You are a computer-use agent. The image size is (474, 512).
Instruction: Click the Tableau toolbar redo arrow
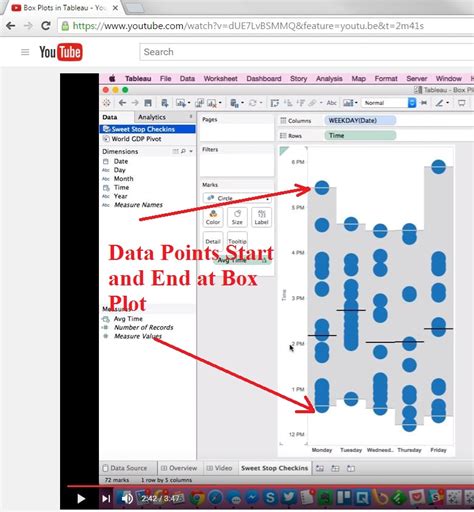135,103
